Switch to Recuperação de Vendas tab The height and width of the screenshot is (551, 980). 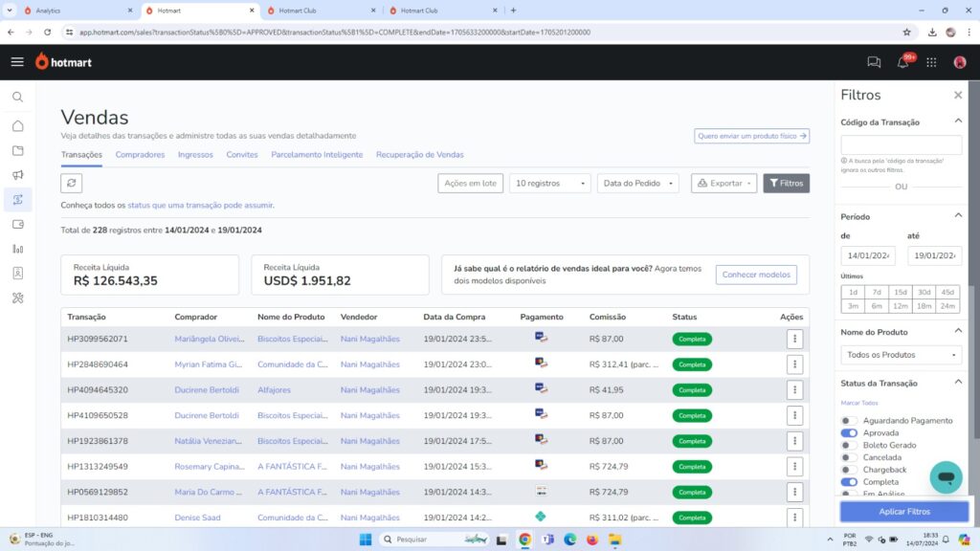[419, 155]
